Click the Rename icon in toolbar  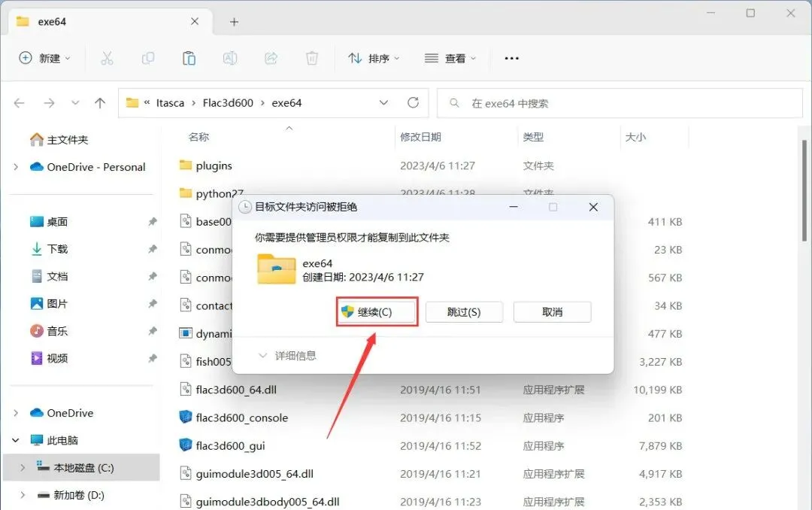pyautogui.click(x=230, y=58)
